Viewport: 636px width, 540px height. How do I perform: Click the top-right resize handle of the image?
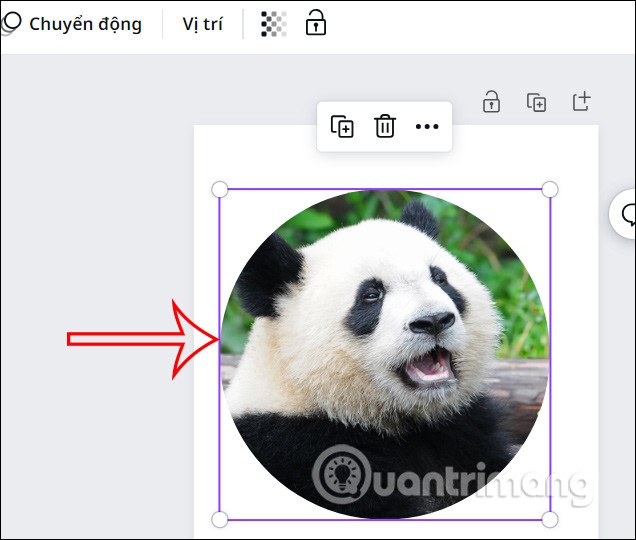[x=549, y=190]
